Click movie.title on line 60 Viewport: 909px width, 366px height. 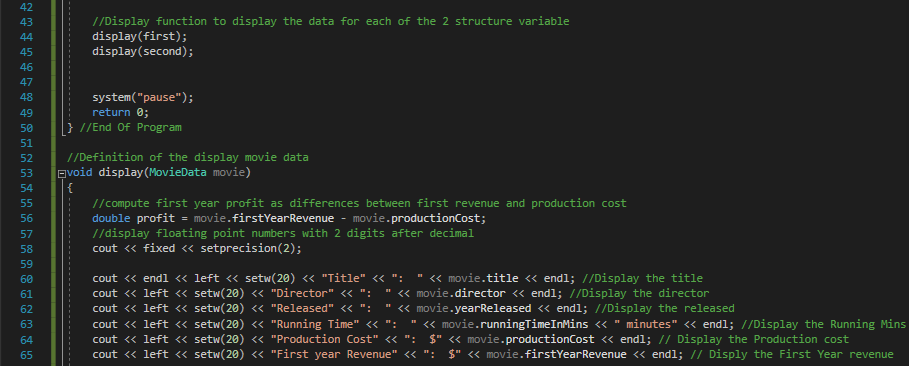click(x=483, y=278)
